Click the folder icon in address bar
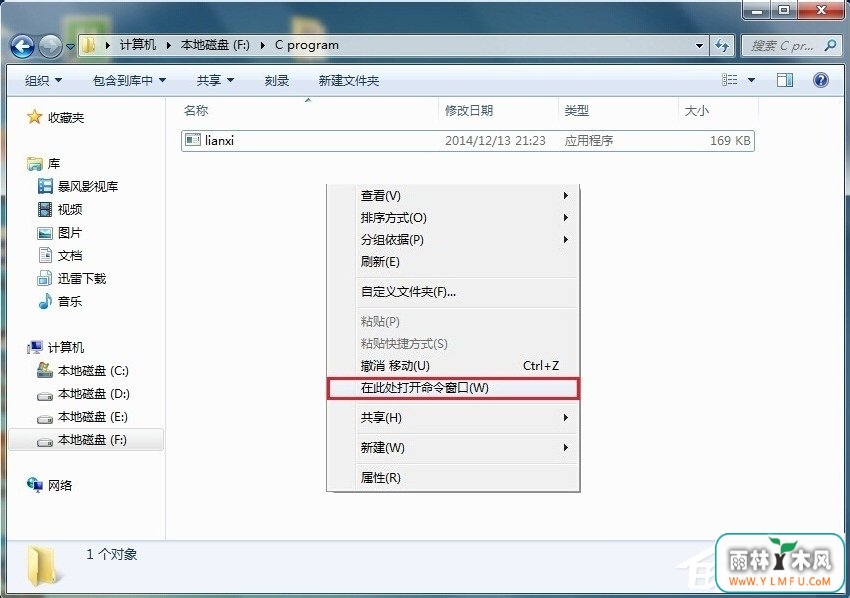The width and height of the screenshot is (850, 598). (x=89, y=46)
